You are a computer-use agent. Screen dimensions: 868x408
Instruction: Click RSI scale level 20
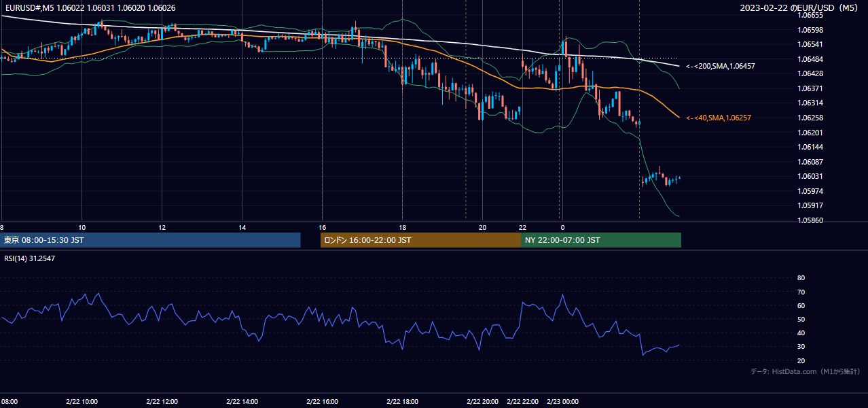point(801,360)
